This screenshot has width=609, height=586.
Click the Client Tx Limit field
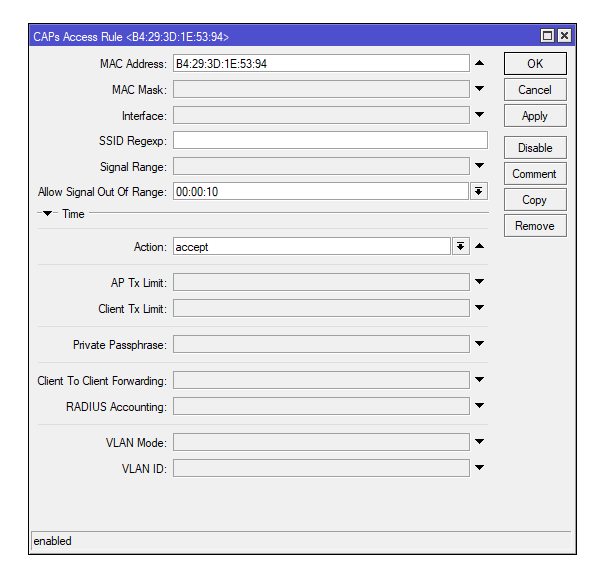tap(321, 308)
